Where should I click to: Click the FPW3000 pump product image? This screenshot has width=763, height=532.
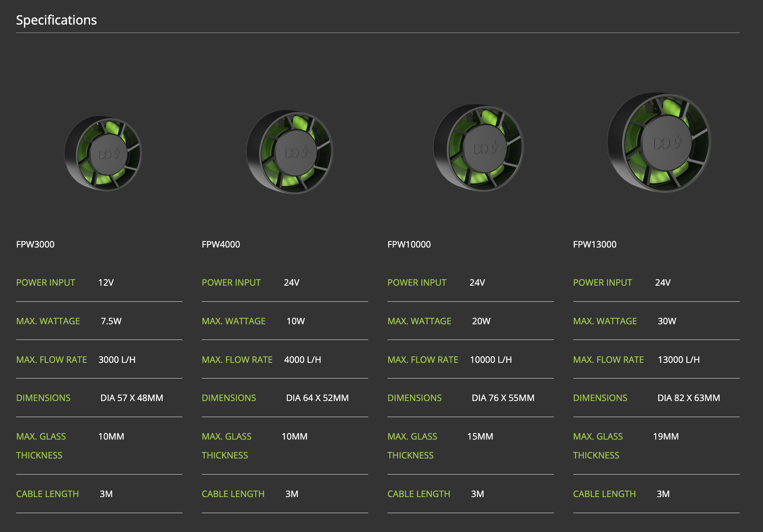tap(103, 153)
